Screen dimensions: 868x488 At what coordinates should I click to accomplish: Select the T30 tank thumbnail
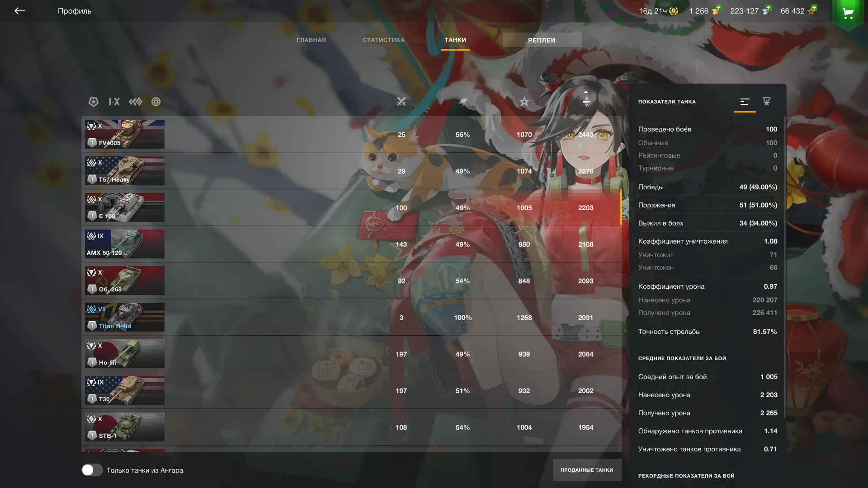(125, 390)
